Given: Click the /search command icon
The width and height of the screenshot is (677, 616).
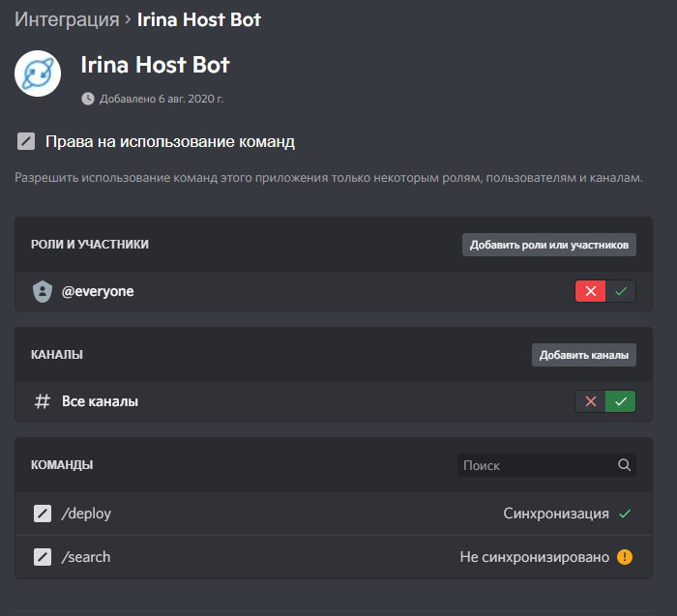Looking at the screenshot, I should 42,557.
